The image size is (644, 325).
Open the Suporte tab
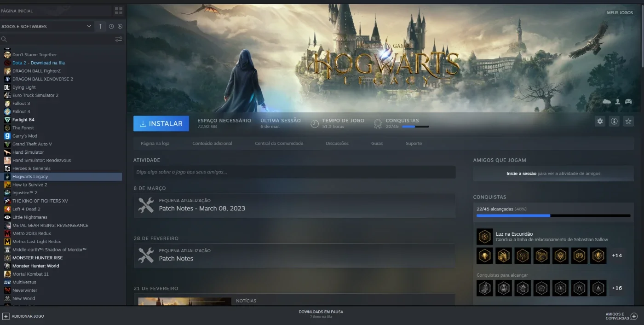tap(414, 143)
